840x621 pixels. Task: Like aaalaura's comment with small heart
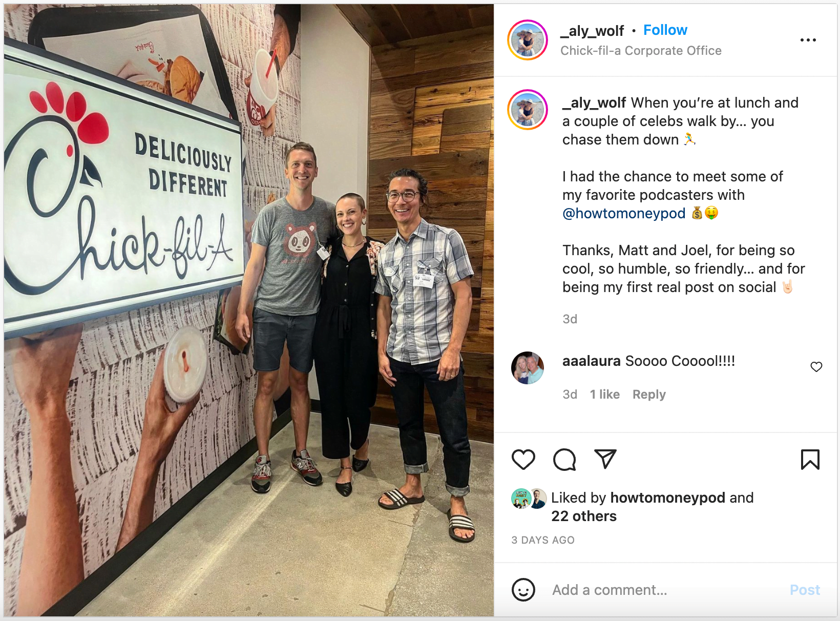[816, 367]
